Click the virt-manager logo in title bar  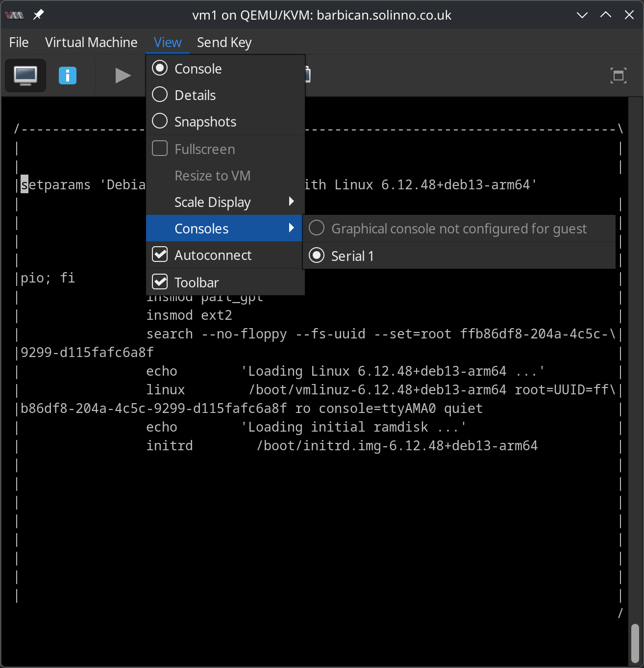14,15
